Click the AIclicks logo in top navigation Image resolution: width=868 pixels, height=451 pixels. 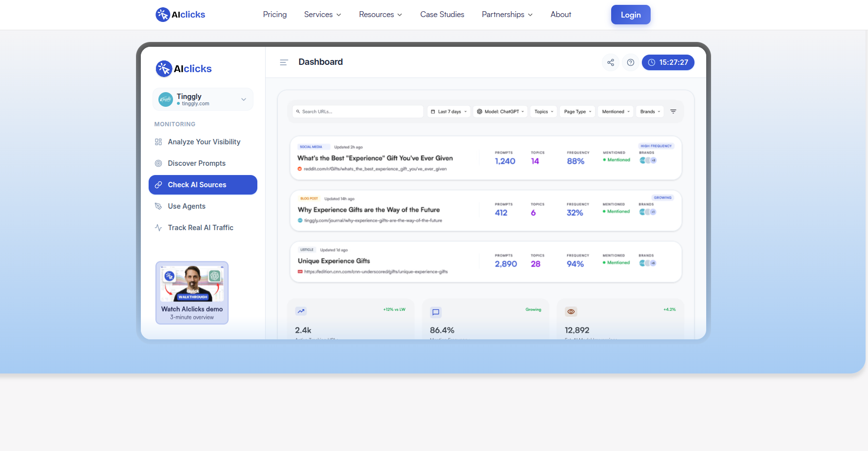[x=180, y=15]
